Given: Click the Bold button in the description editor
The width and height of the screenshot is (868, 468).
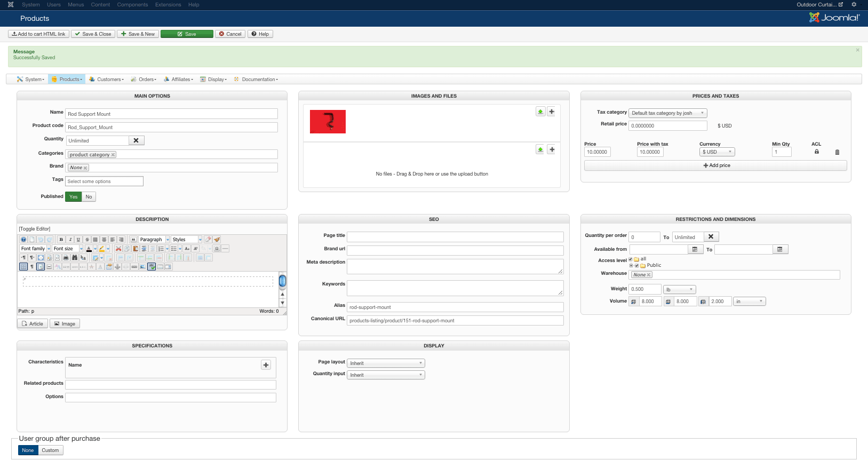Looking at the screenshot, I should click(x=61, y=240).
